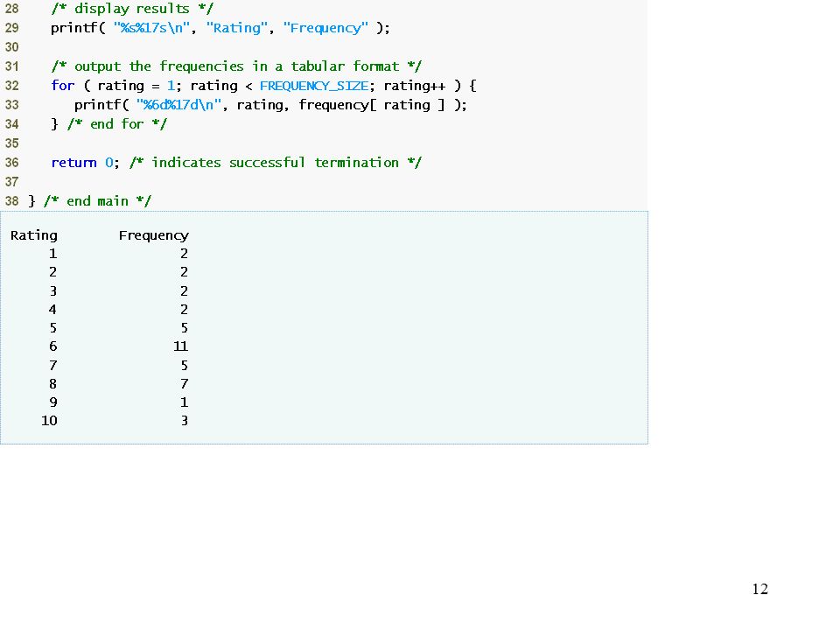Click rating value 6 in the output

coord(53,346)
